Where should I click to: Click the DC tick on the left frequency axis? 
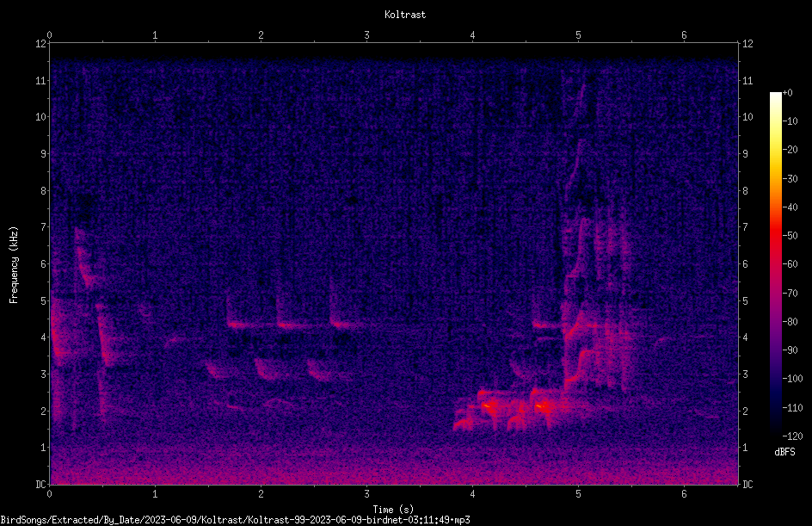click(x=40, y=485)
